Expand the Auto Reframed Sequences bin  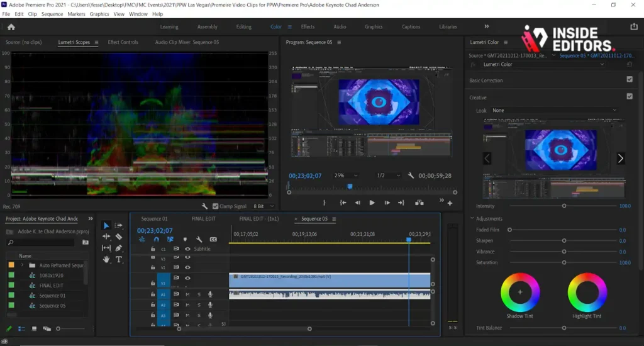coord(22,265)
